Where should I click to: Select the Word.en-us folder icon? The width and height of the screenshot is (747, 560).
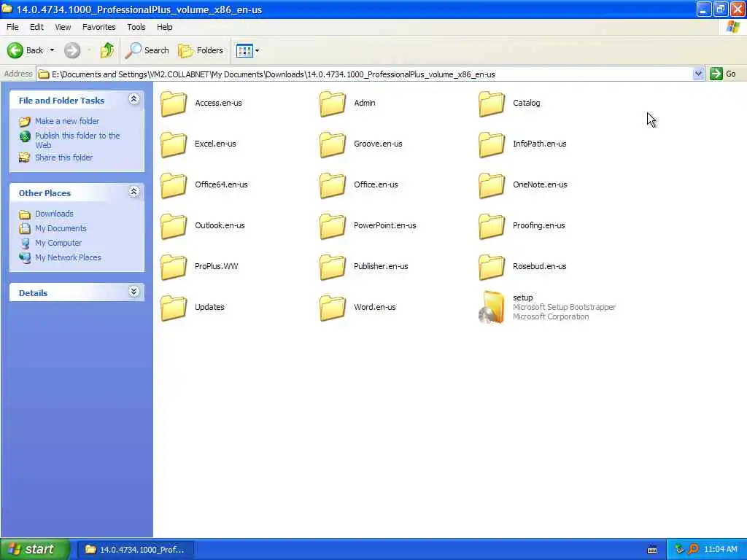coord(333,308)
